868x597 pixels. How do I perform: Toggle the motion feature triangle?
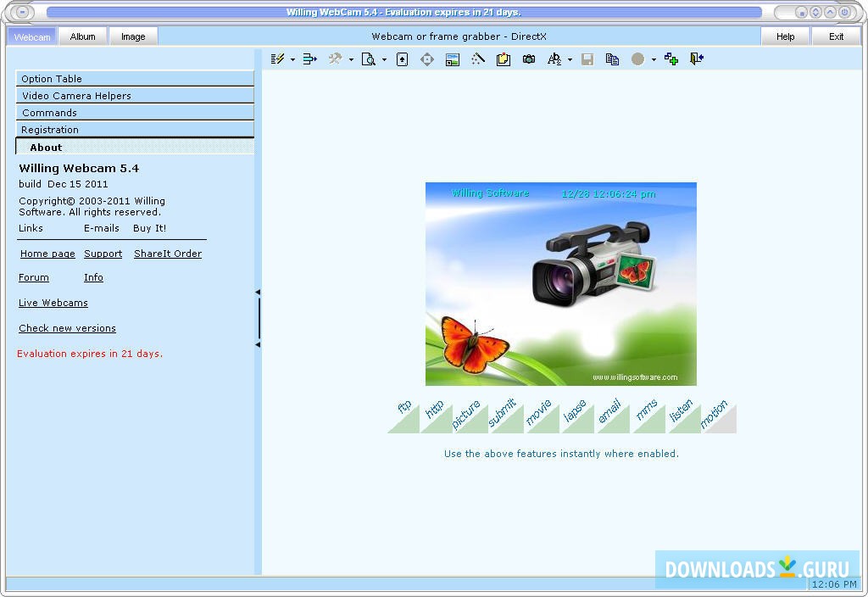click(x=719, y=416)
